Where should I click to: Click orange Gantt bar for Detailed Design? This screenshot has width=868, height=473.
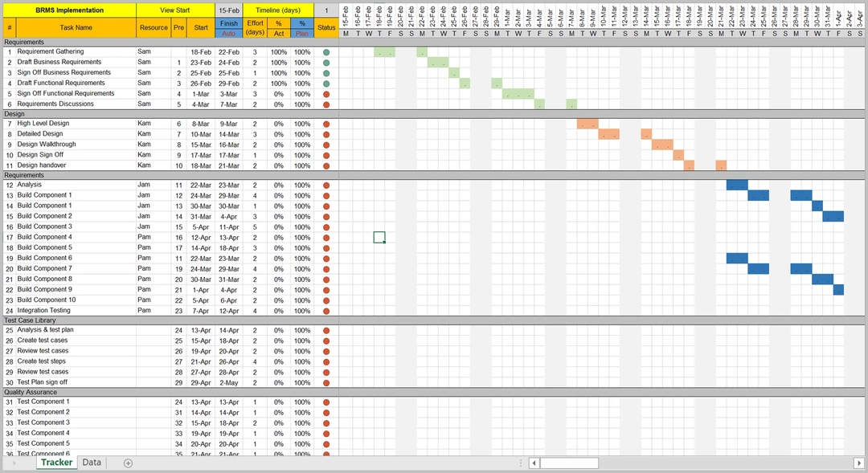608,134
